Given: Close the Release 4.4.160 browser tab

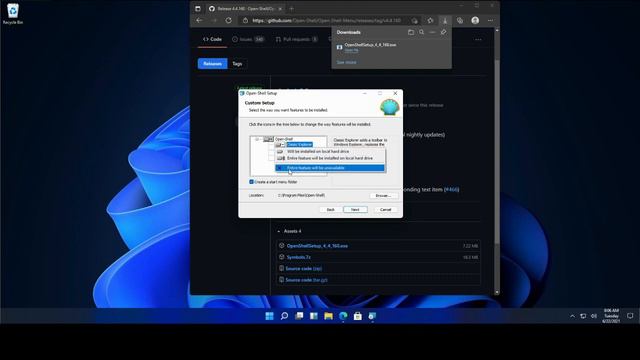Looking at the screenshot, I should [280, 9].
